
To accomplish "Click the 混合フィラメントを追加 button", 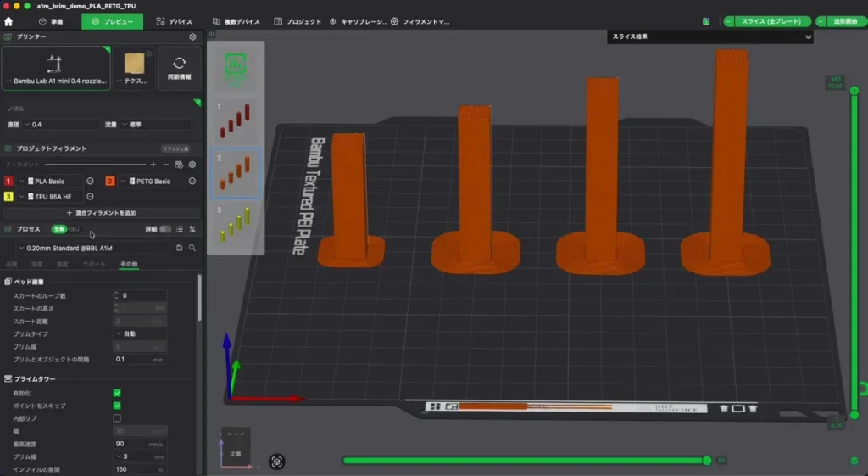I will 102,213.
